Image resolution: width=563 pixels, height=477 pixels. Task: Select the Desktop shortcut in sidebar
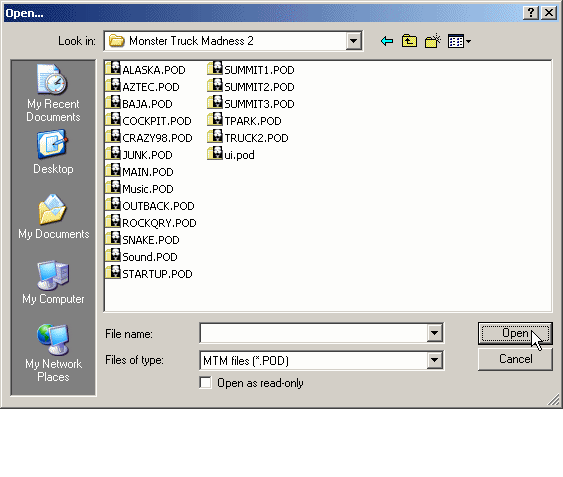(53, 152)
